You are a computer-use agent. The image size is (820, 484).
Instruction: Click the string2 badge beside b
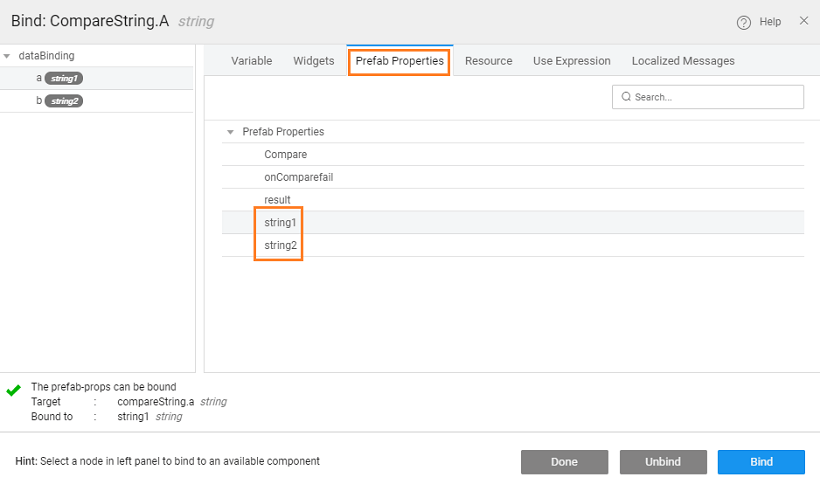point(65,101)
